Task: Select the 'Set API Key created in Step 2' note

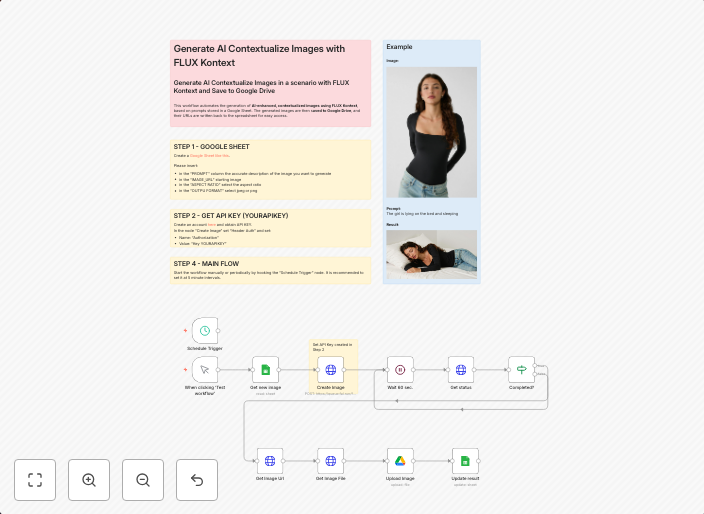Action: click(332, 347)
